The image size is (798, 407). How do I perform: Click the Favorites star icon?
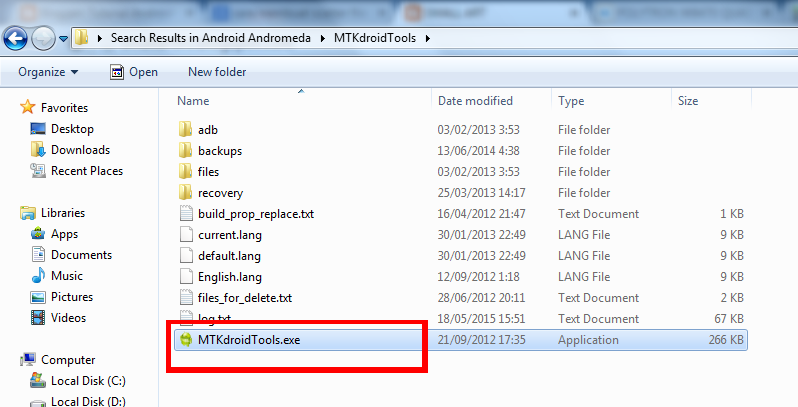pos(27,107)
